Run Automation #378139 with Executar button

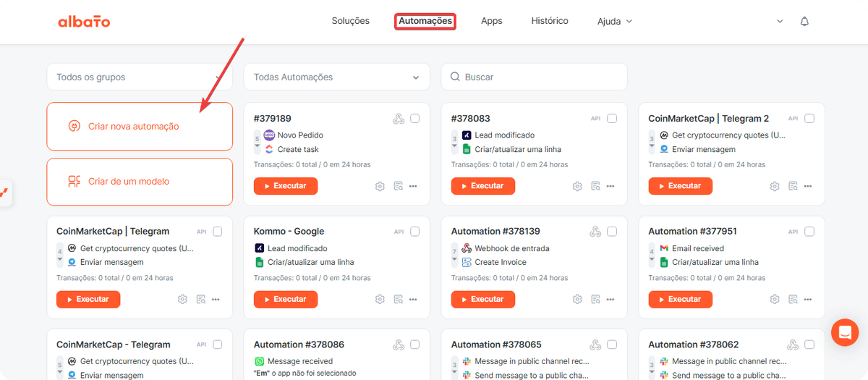483,299
